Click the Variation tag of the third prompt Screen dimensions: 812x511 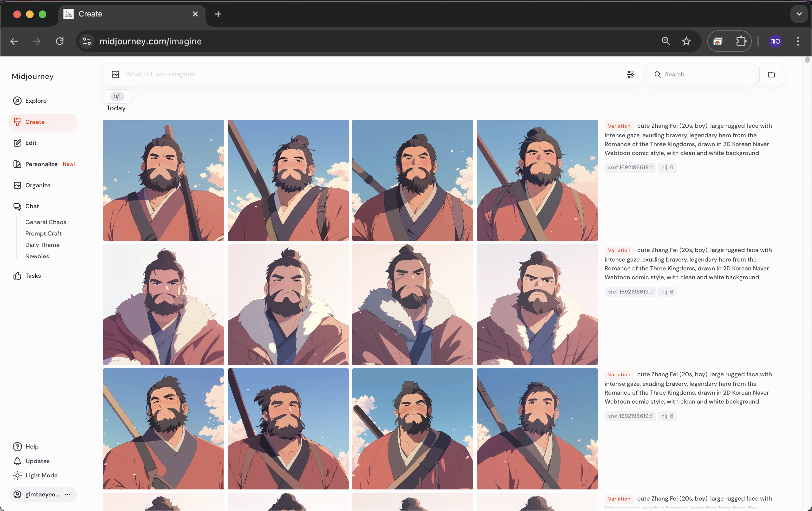pos(619,375)
